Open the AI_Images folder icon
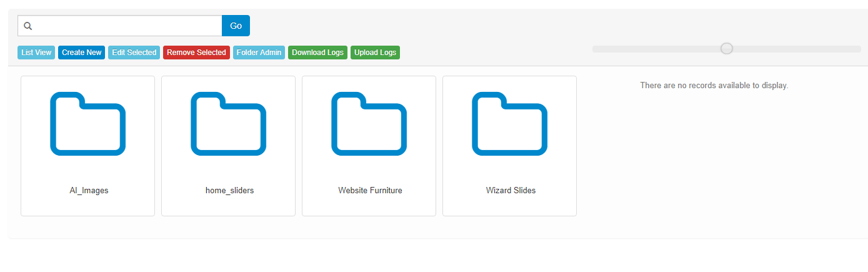This screenshot has width=868, height=272. click(87, 124)
